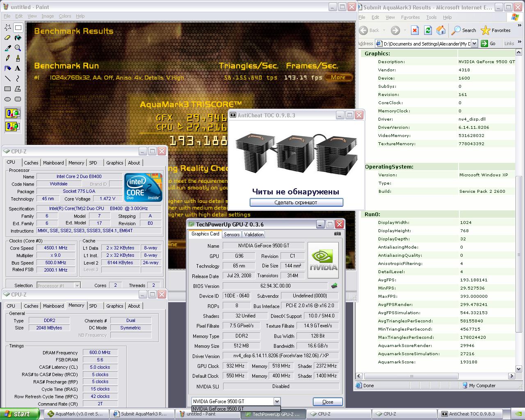Open the Forward history dropdown arrow in IE

[x=404, y=30]
